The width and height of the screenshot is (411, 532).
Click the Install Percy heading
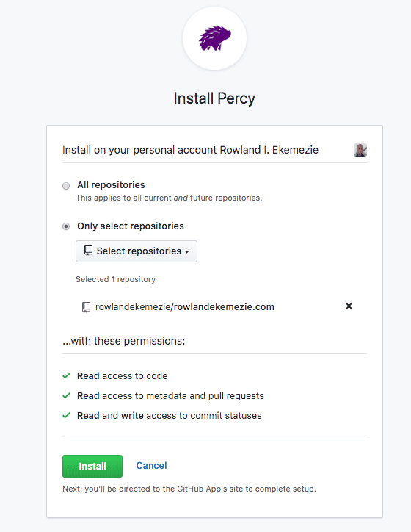coord(214,98)
